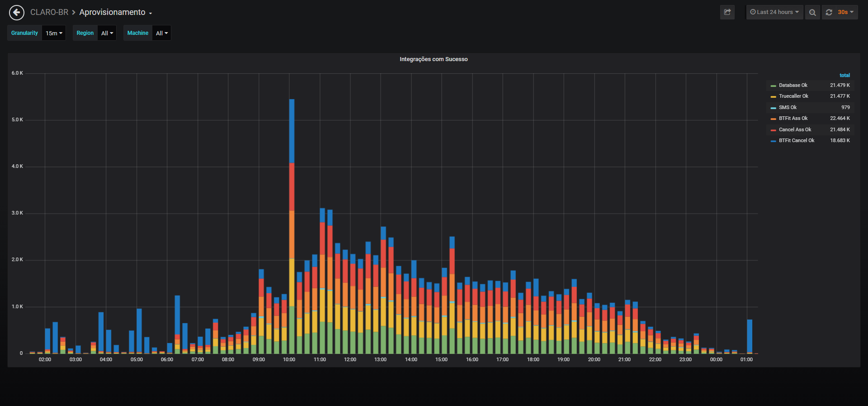Sort legend by total column header

[844, 75]
